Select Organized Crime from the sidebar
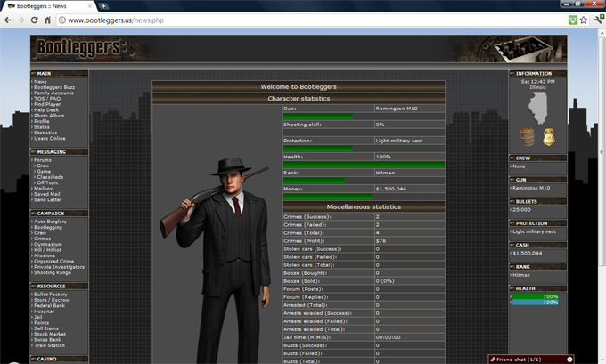The height and width of the screenshot is (364, 606). pyautogui.click(x=53, y=262)
